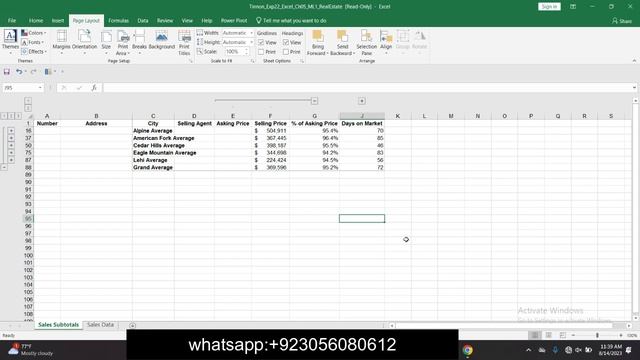Open the Selection Pane
This screenshot has width=640, height=360.
coord(367,42)
